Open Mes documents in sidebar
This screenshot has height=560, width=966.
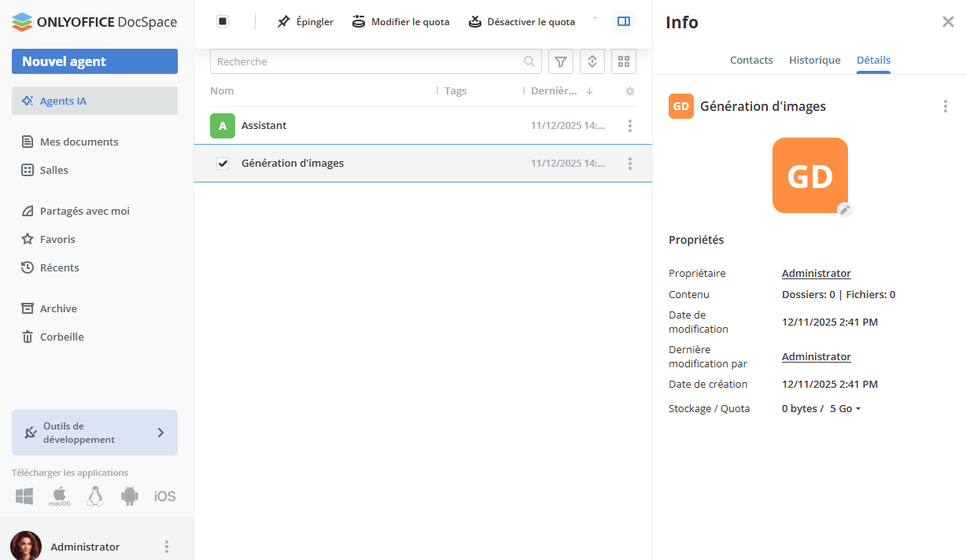pyautogui.click(x=79, y=142)
